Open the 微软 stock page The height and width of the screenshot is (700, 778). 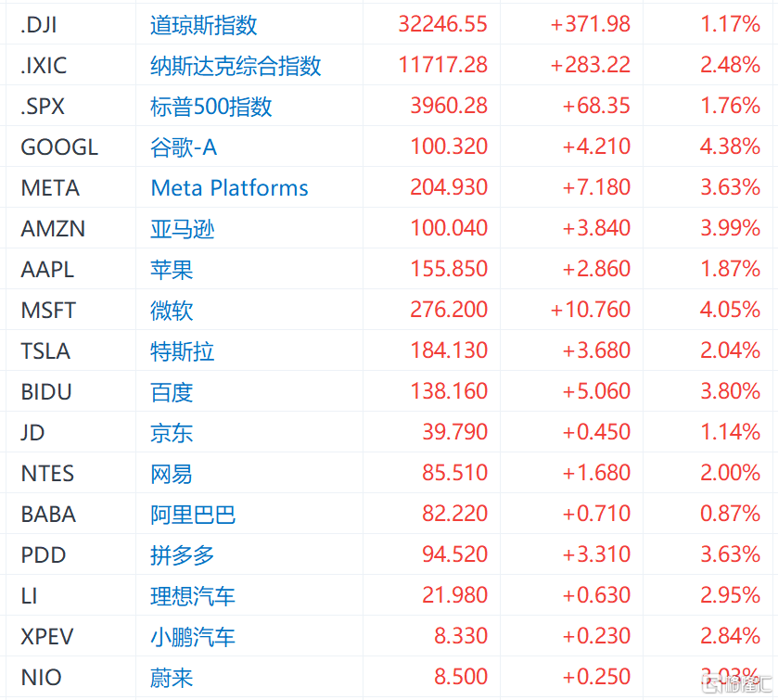172,311
